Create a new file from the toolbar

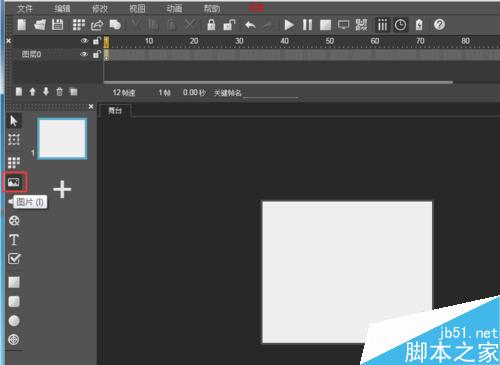click(22, 25)
